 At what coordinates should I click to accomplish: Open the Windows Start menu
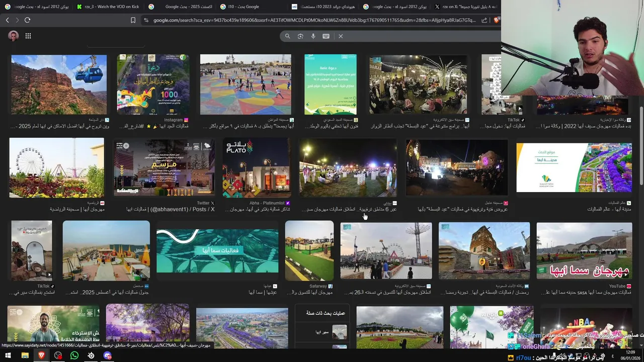pos(8,355)
